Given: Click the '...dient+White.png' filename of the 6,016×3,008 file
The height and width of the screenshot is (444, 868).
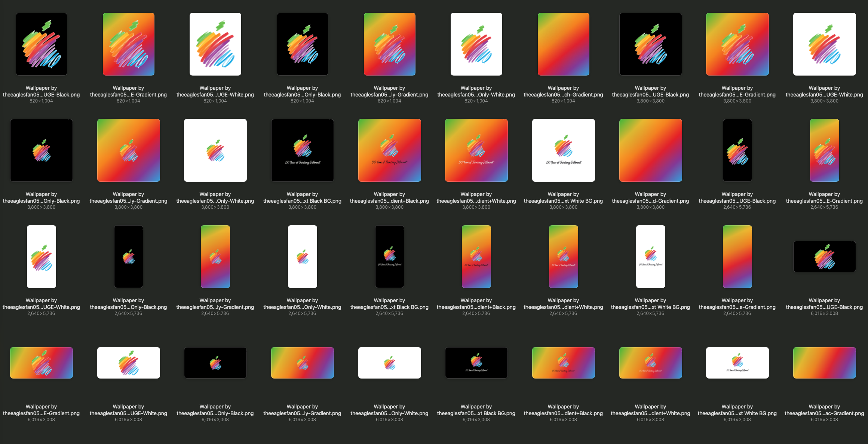Looking at the screenshot, I should (651, 413).
